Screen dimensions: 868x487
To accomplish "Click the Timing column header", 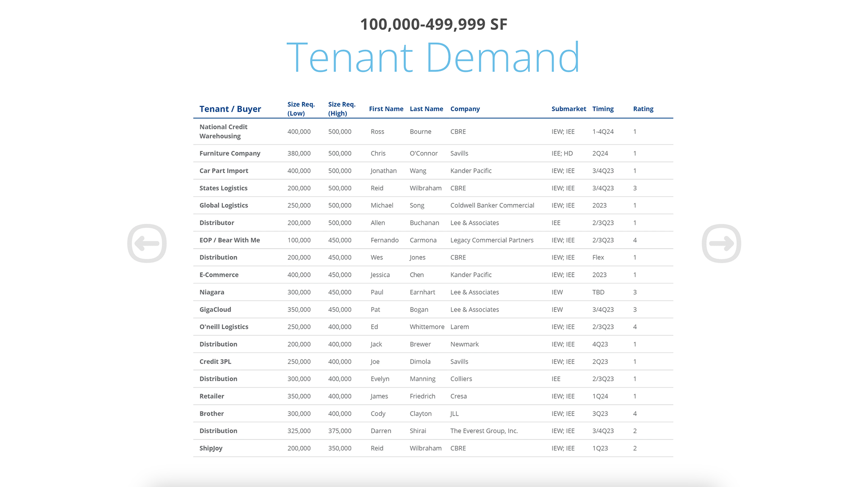I will pyautogui.click(x=603, y=109).
